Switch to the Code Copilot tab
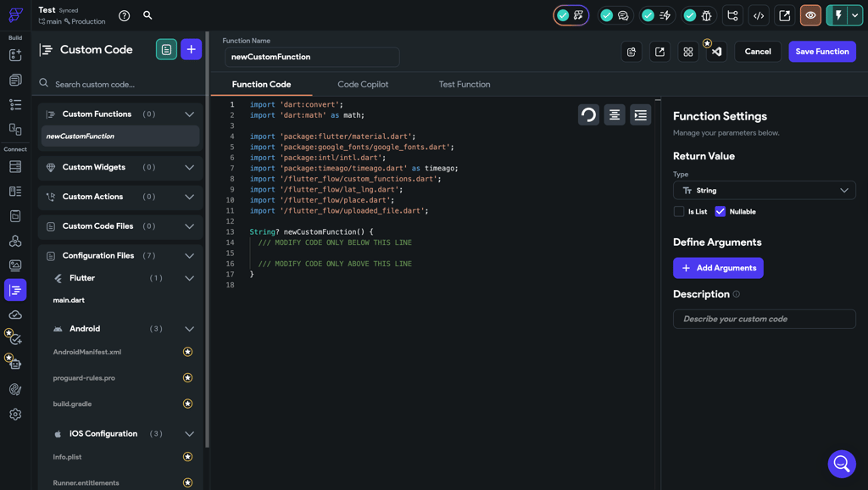868x490 pixels. point(363,84)
